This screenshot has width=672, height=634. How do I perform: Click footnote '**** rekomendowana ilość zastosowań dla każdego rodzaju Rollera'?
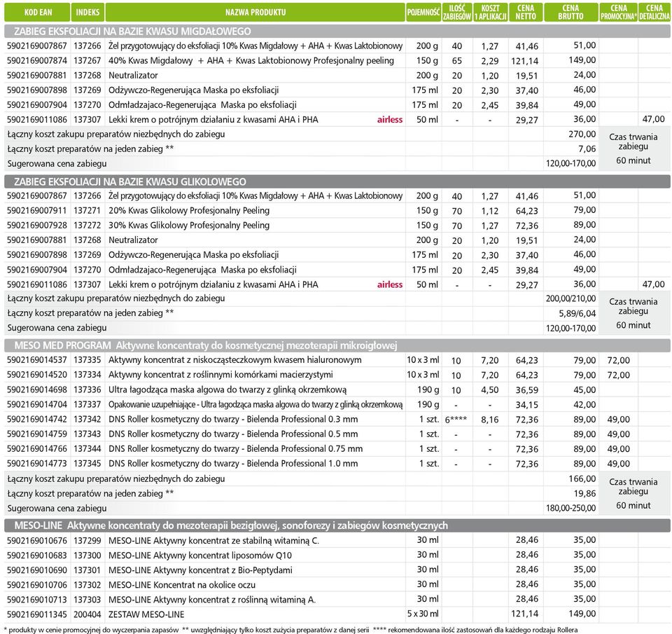coord(475,630)
